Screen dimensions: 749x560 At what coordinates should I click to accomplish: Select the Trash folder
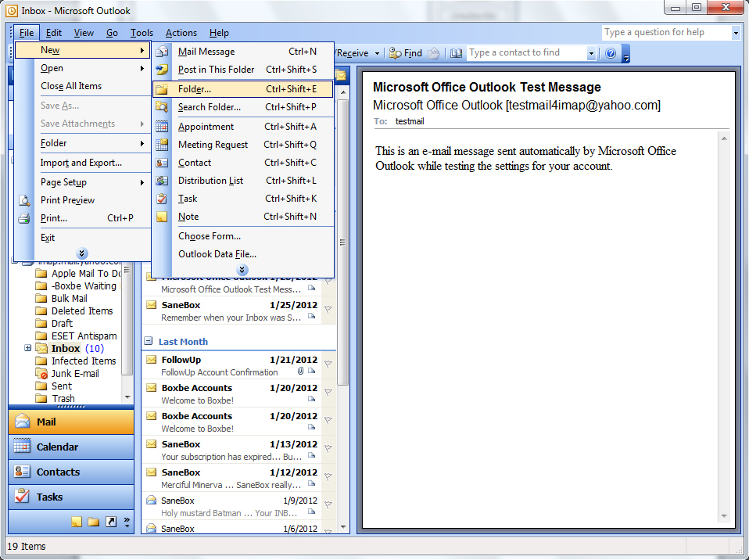coord(63,399)
